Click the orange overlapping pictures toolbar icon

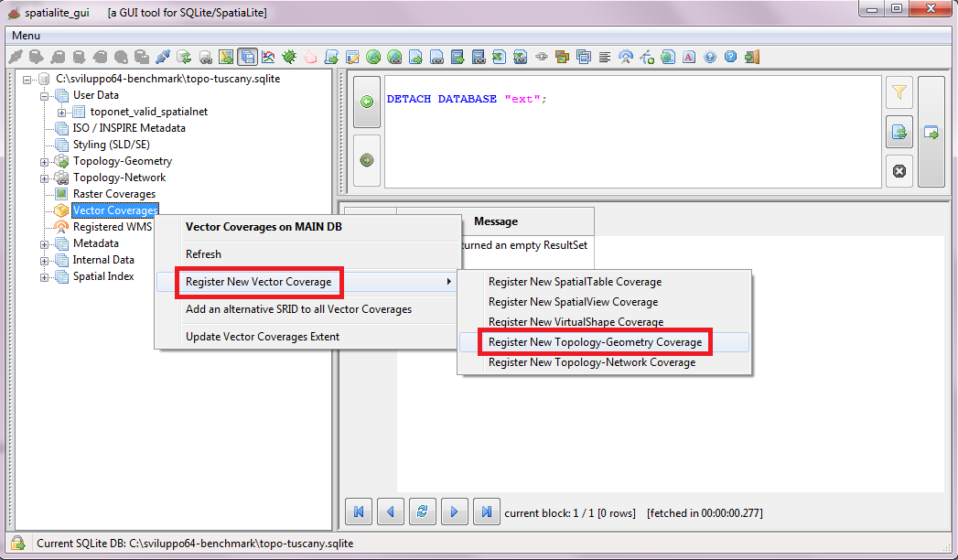(x=562, y=58)
